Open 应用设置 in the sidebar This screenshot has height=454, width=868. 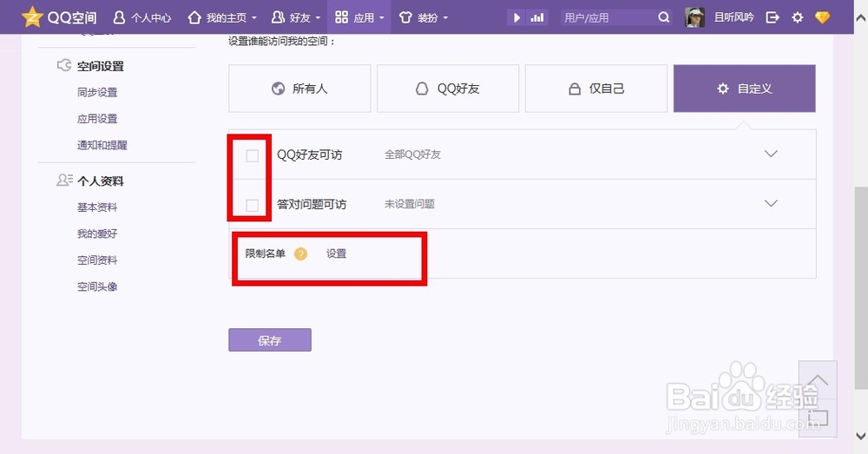click(x=97, y=118)
